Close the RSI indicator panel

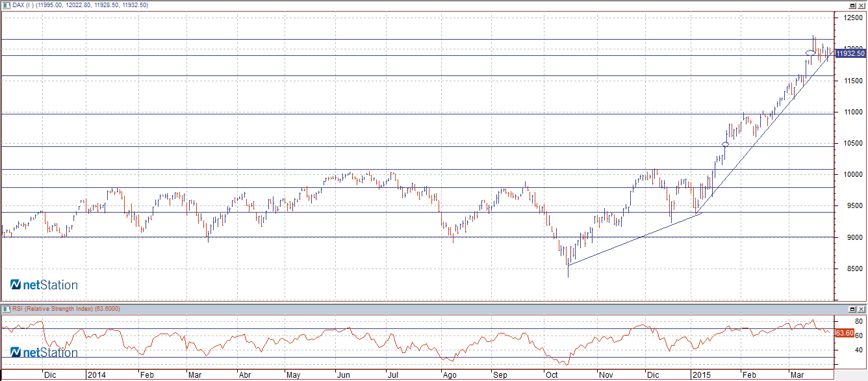coord(860,308)
